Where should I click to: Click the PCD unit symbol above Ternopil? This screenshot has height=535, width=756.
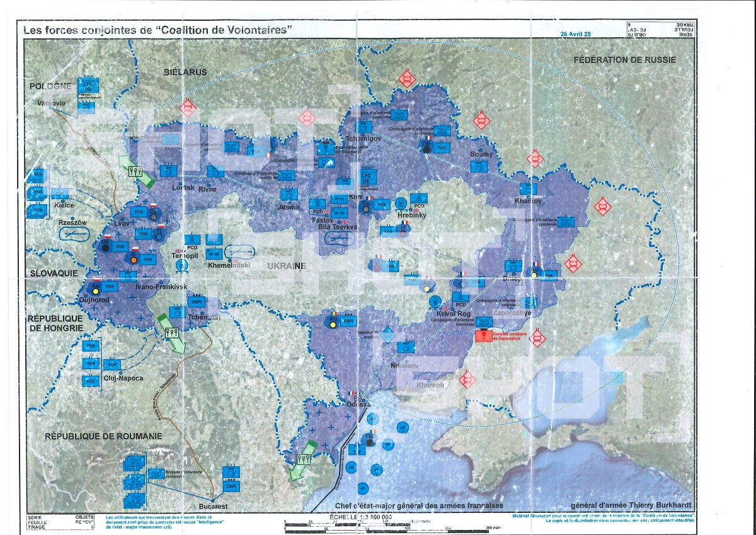(x=193, y=240)
